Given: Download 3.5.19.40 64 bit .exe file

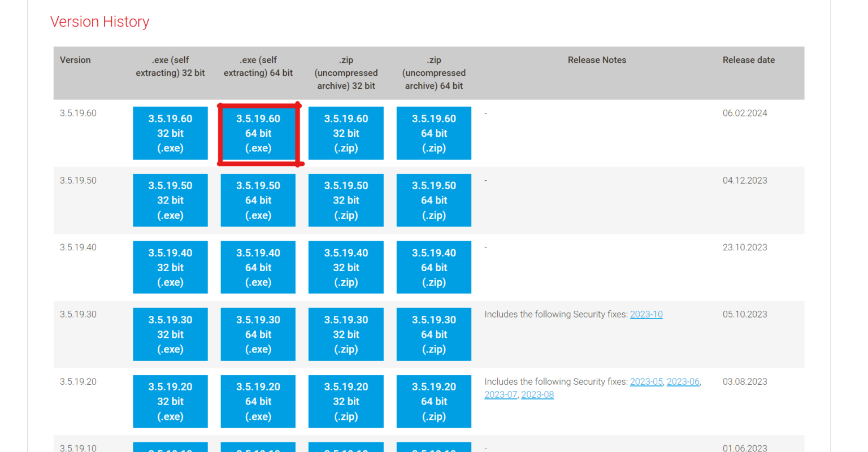Looking at the screenshot, I should pyautogui.click(x=258, y=267).
